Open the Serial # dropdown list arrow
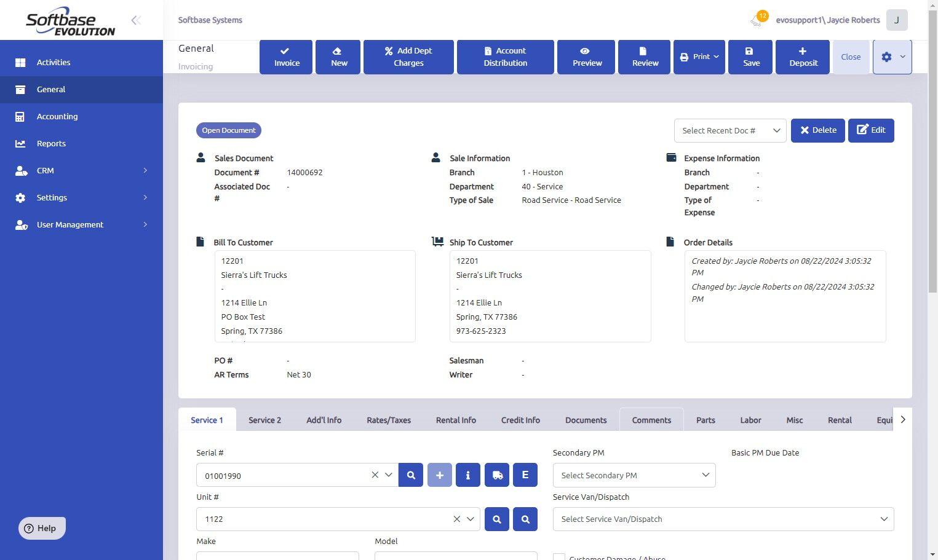 click(389, 475)
